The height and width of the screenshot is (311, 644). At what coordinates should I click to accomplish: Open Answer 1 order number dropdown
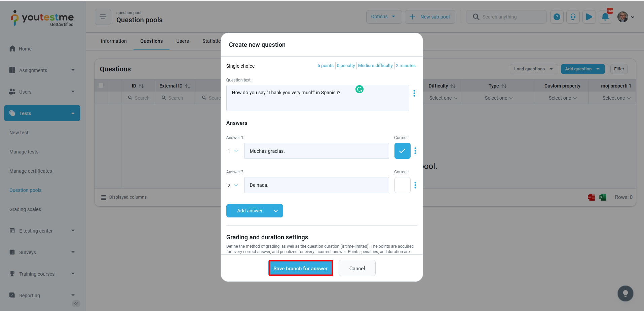[232, 151]
